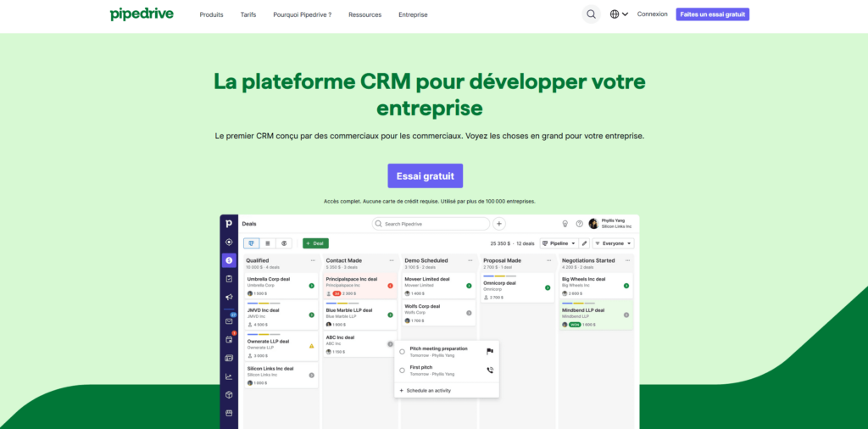Click the phone icon beside First pitch
868x429 pixels.
(x=490, y=370)
